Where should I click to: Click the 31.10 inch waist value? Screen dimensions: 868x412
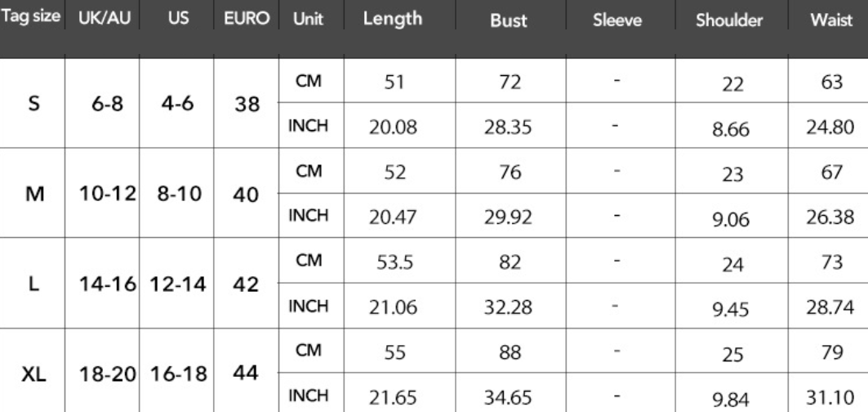(830, 396)
